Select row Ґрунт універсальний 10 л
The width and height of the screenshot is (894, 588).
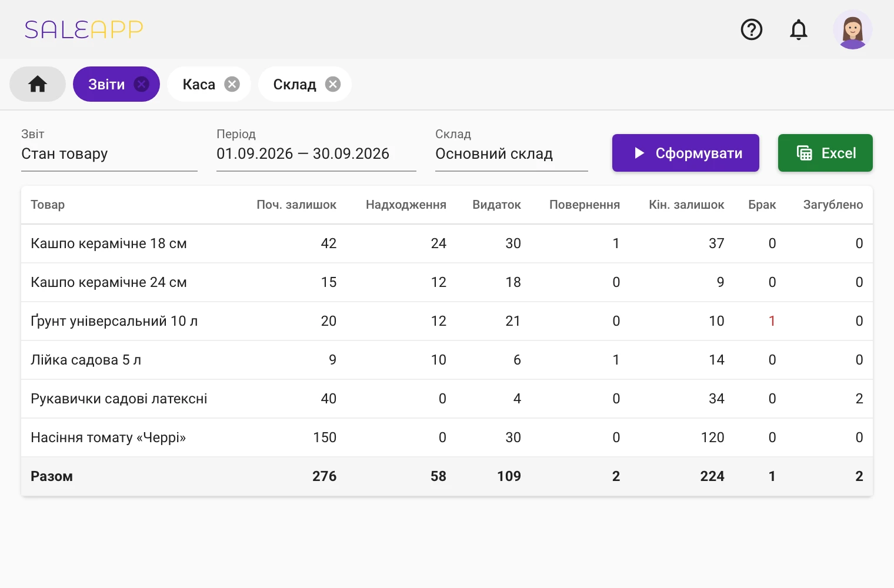click(447, 321)
